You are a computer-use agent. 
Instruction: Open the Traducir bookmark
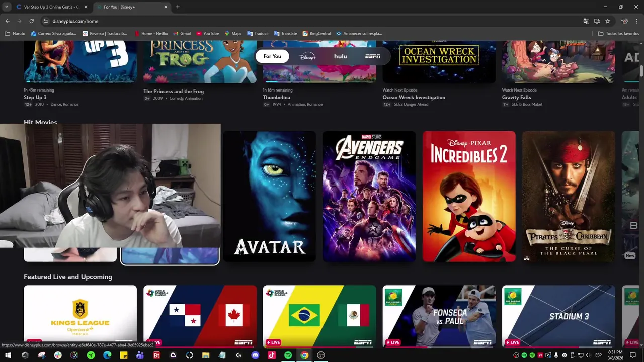258,33
